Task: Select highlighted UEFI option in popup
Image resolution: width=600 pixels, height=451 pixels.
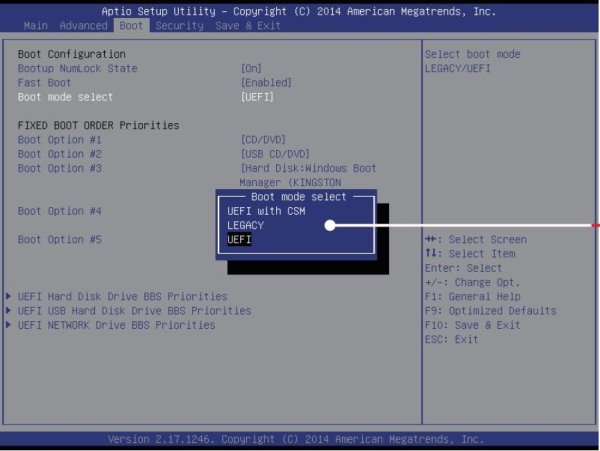Action: click(239, 239)
